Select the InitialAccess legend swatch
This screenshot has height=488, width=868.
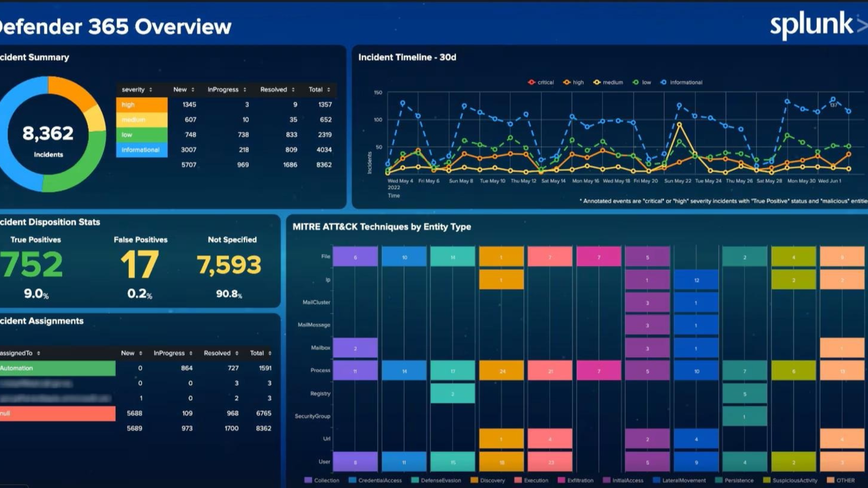click(x=607, y=480)
